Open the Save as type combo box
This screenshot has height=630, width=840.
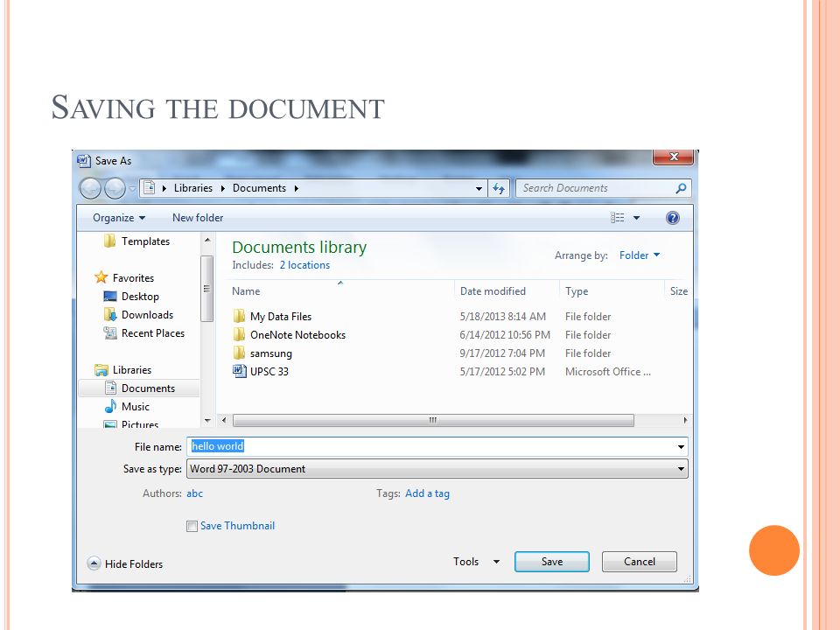pos(437,469)
